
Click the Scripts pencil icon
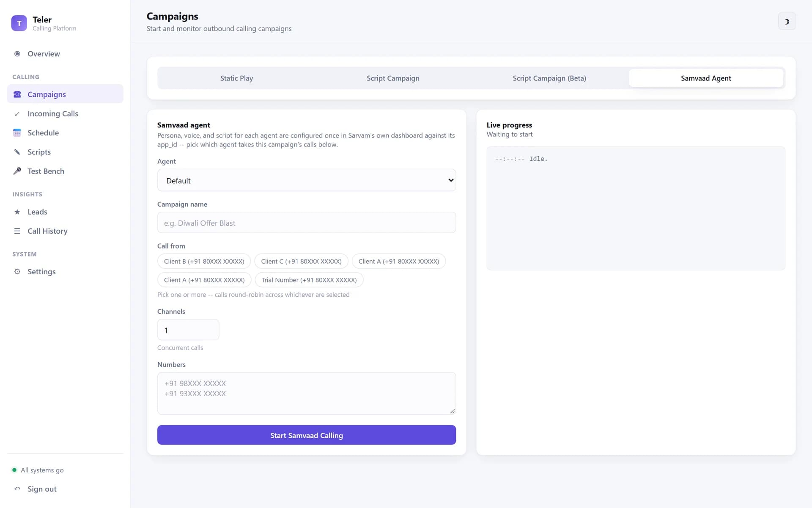[x=17, y=152]
